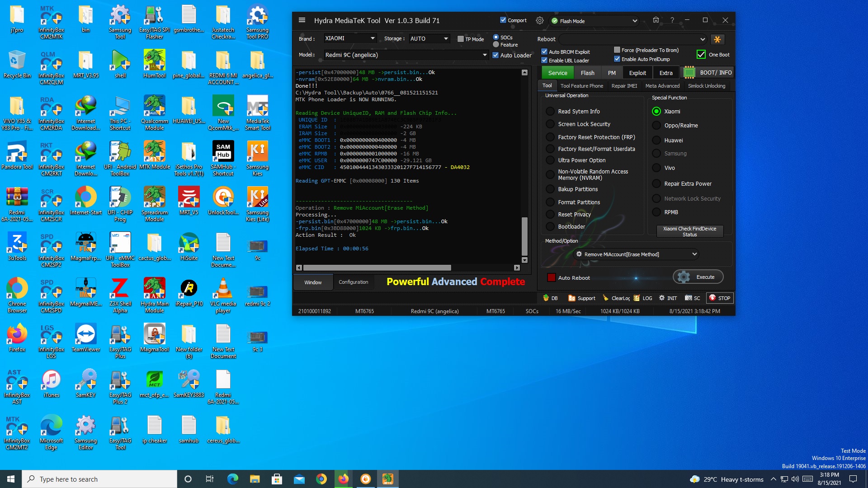Open Microsoft Edge from taskbar
This screenshot has width=868, height=488.
click(x=233, y=479)
